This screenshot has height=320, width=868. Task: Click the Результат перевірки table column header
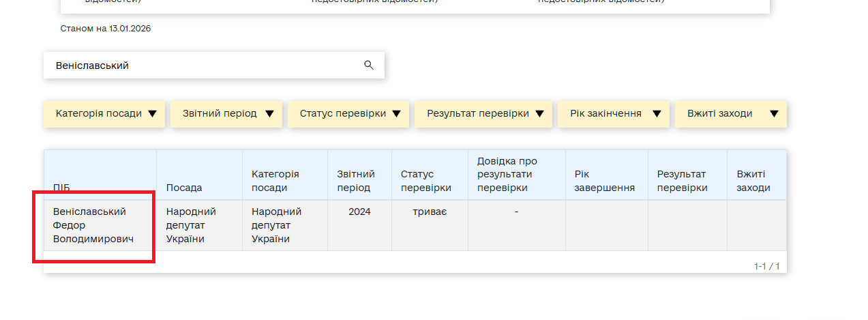click(x=682, y=181)
